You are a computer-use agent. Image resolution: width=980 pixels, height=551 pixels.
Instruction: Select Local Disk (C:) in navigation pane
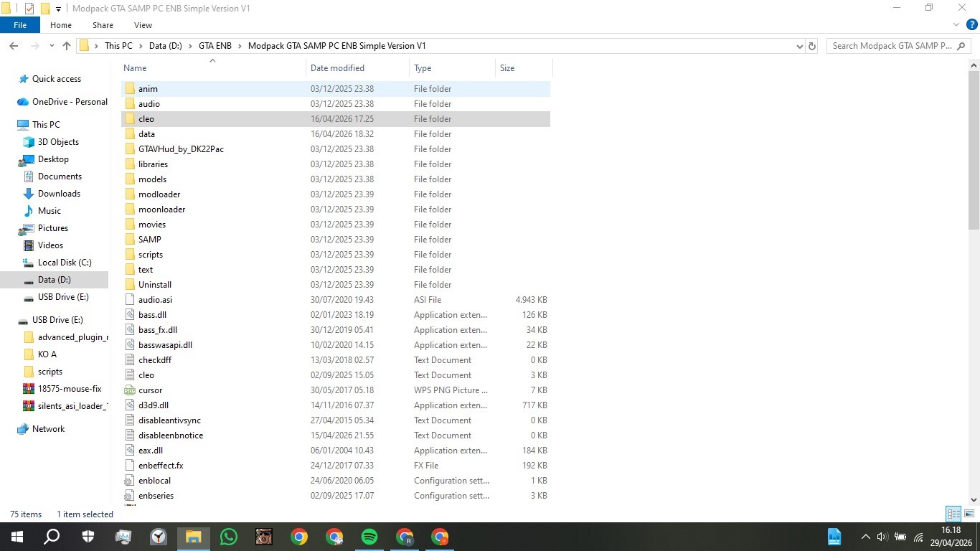pyautogui.click(x=65, y=263)
